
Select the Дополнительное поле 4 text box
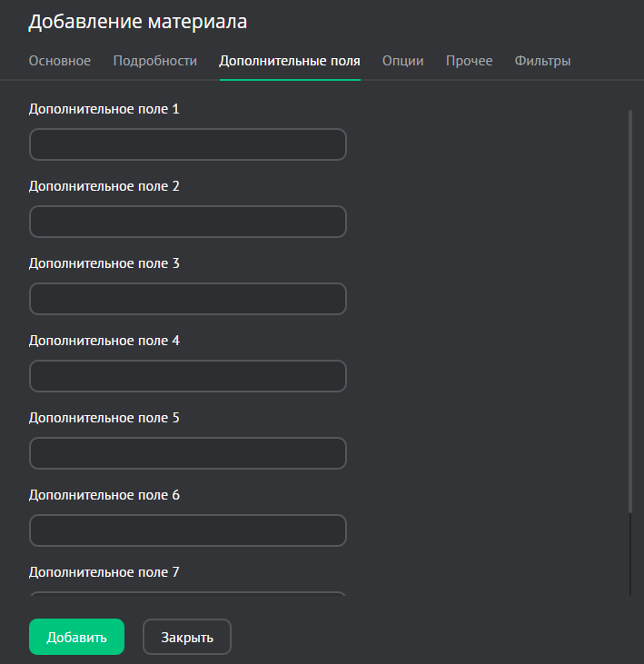pyautogui.click(x=188, y=376)
